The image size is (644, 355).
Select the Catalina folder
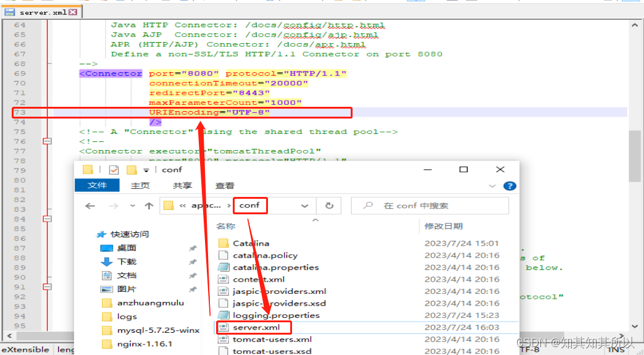tap(251, 243)
